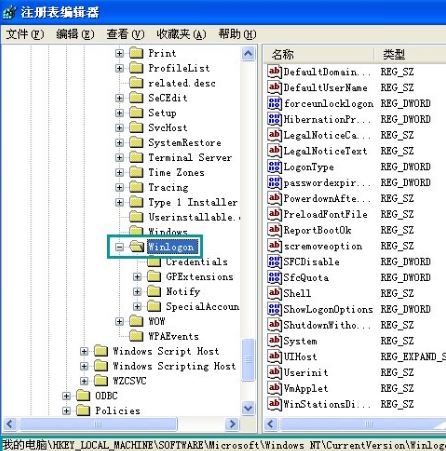Expand the ODBC key
This screenshot has height=451, width=446.
[66, 396]
